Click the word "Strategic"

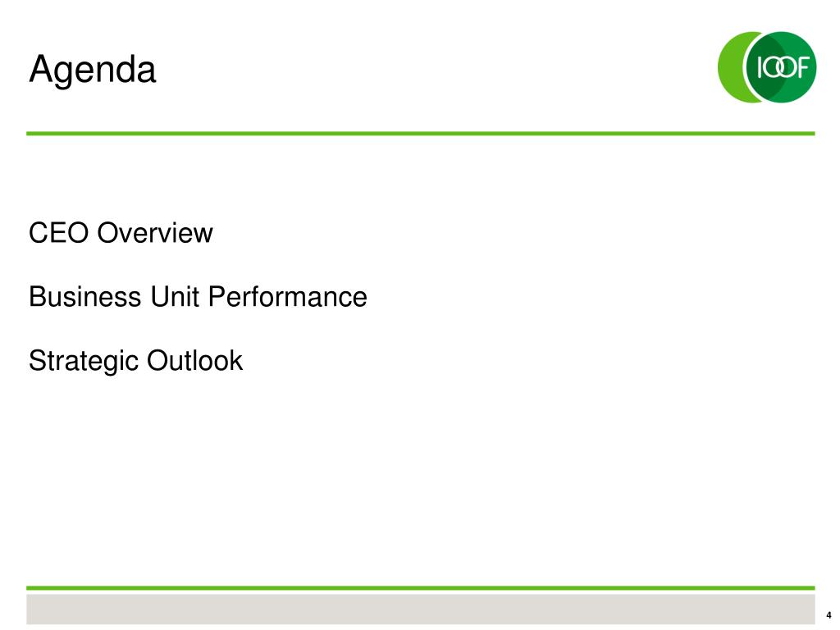tap(84, 362)
